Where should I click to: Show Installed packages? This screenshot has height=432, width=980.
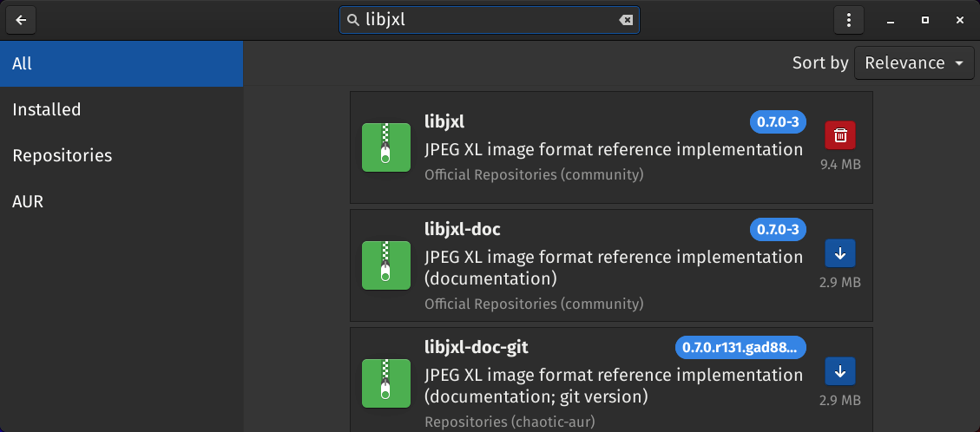(x=122, y=110)
